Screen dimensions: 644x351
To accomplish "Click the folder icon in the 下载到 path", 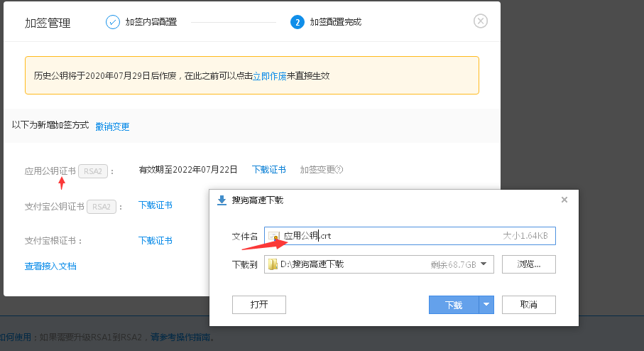I will (273, 264).
